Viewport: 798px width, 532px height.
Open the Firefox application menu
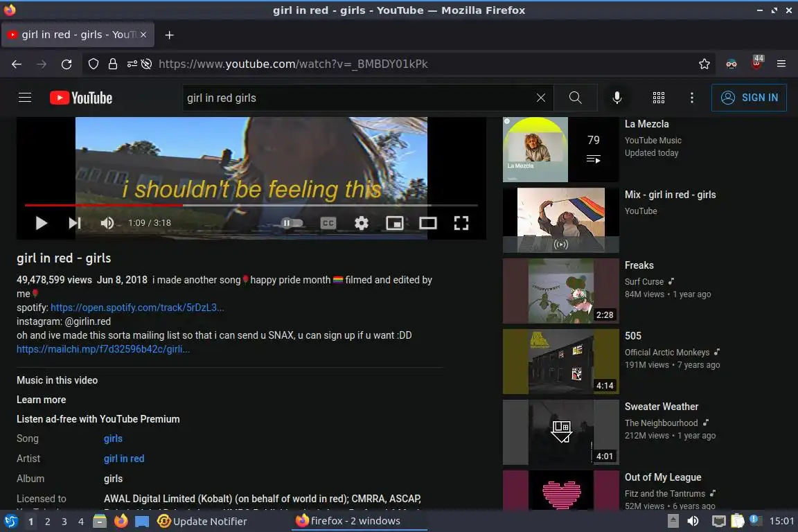point(781,64)
